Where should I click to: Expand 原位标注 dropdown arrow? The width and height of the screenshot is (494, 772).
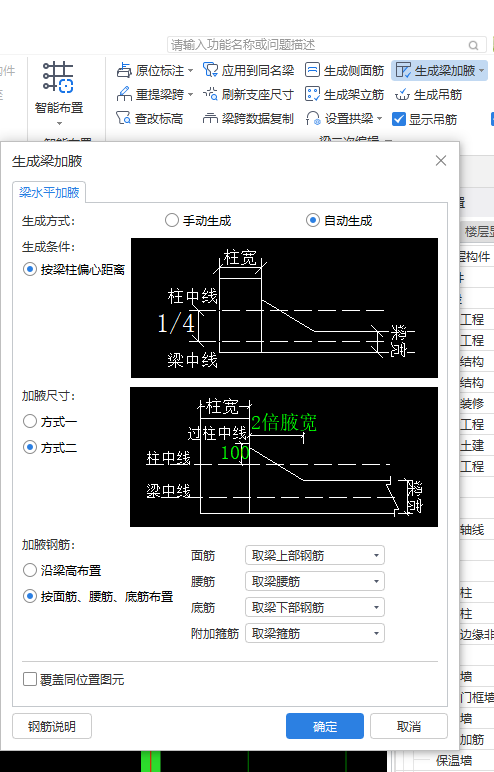[x=191, y=71]
